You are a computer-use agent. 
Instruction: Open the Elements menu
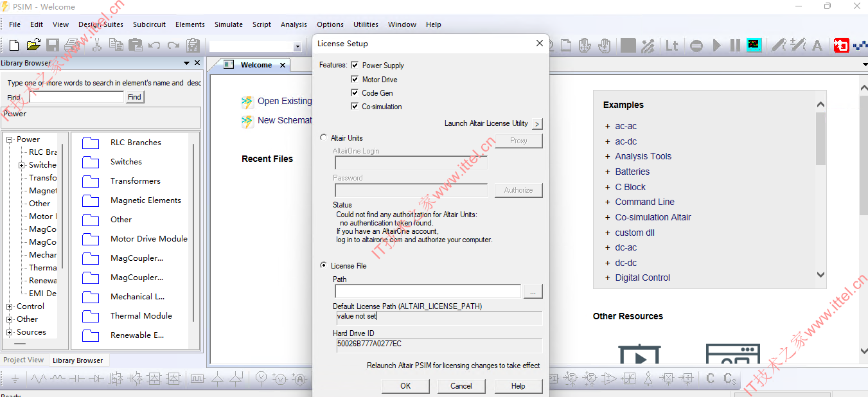(x=190, y=24)
